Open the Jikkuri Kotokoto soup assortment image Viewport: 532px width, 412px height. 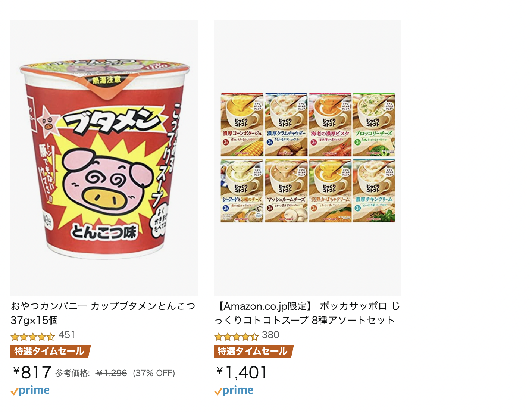[308, 158]
